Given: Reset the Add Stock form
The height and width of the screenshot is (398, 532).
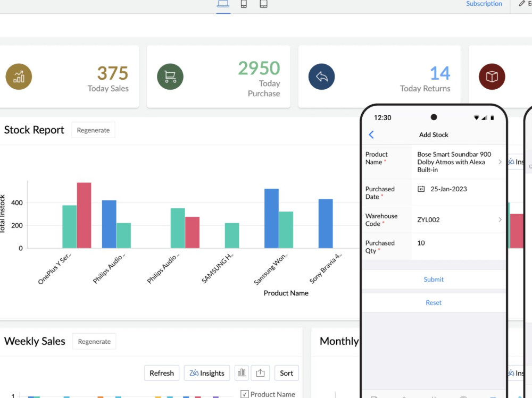Looking at the screenshot, I should tap(433, 303).
